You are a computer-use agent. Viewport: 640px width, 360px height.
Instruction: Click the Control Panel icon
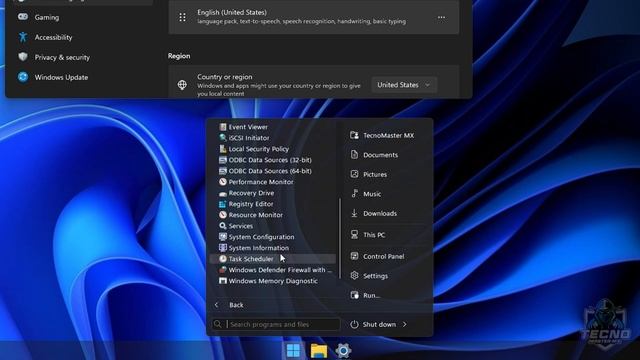[x=354, y=256]
